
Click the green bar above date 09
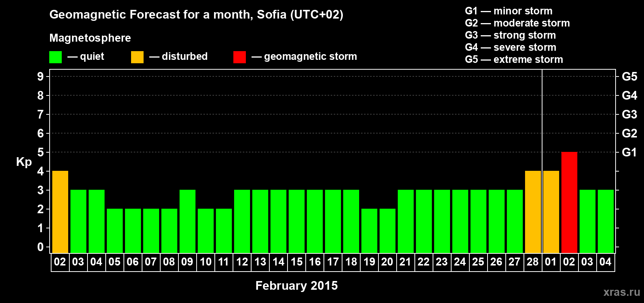(x=187, y=221)
